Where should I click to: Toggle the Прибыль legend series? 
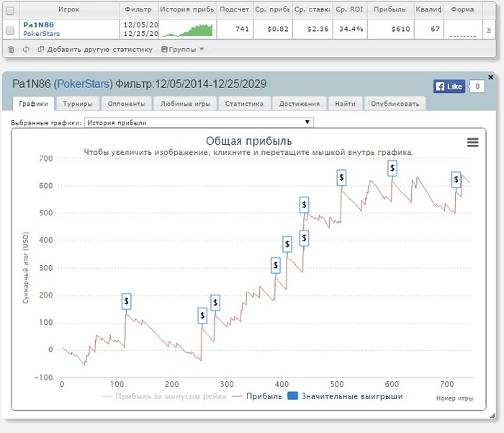tap(257, 396)
